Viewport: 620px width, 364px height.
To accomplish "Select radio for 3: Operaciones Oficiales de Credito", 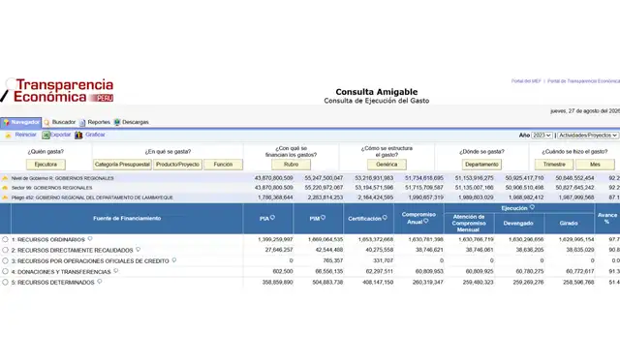I will [5, 260].
